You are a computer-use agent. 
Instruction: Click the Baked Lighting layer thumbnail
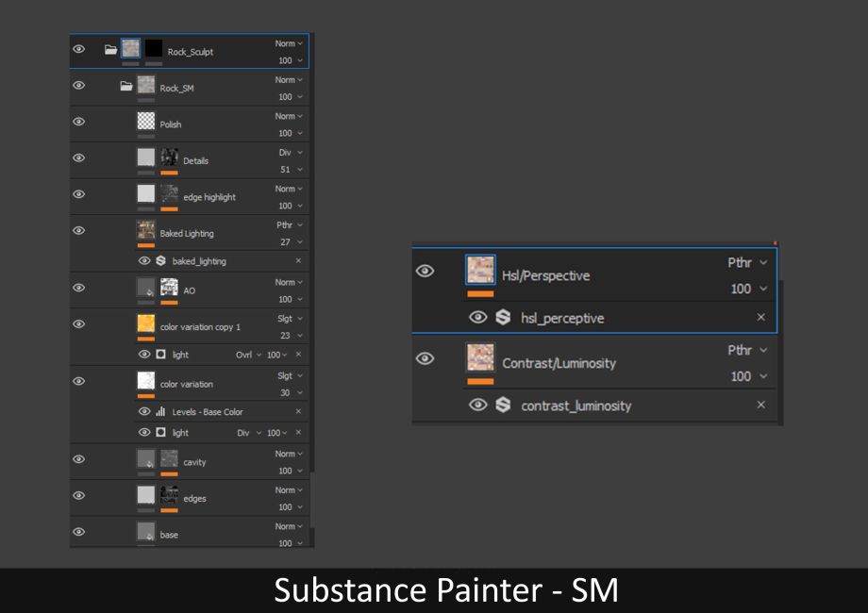tap(146, 229)
